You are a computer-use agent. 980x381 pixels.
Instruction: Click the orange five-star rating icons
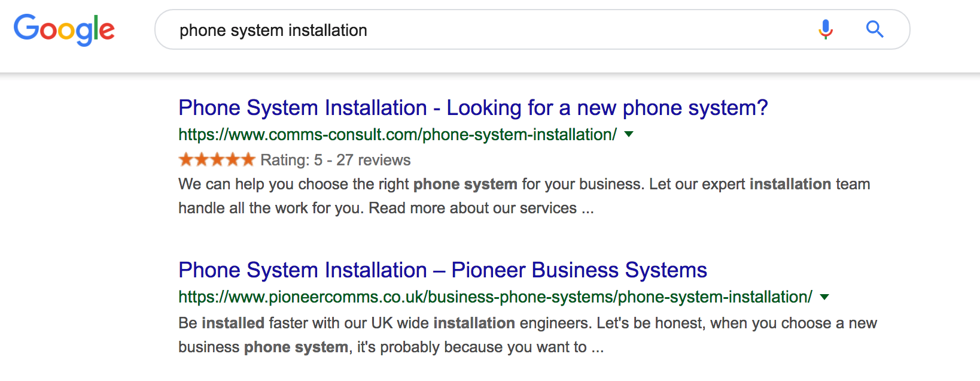[217, 160]
